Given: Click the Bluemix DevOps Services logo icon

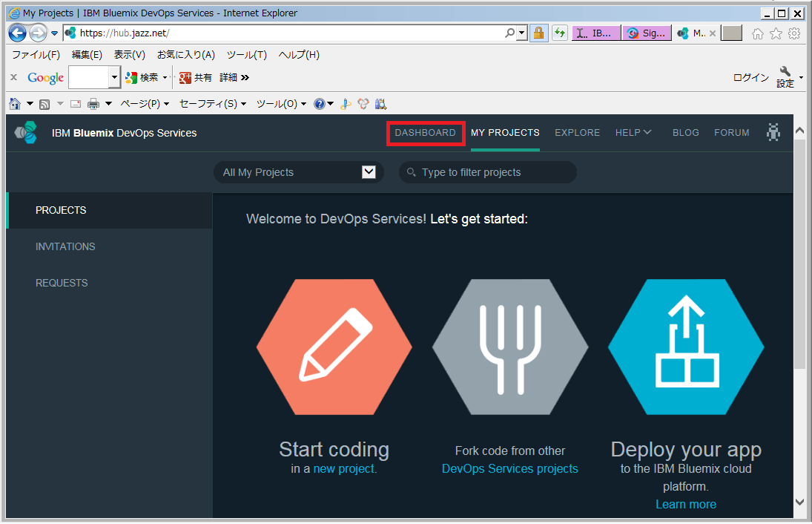Looking at the screenshot, I should pyautogui.click(x=26, y=133).
